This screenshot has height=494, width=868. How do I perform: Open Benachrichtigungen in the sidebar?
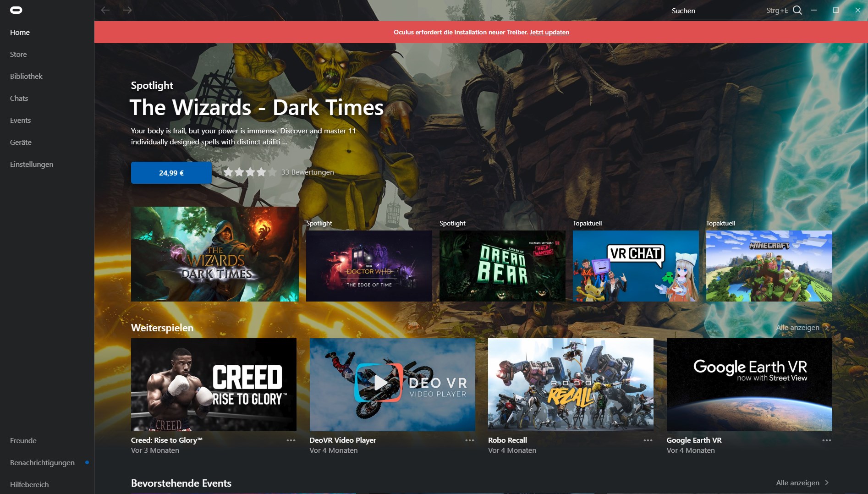[x=42, y=462]
